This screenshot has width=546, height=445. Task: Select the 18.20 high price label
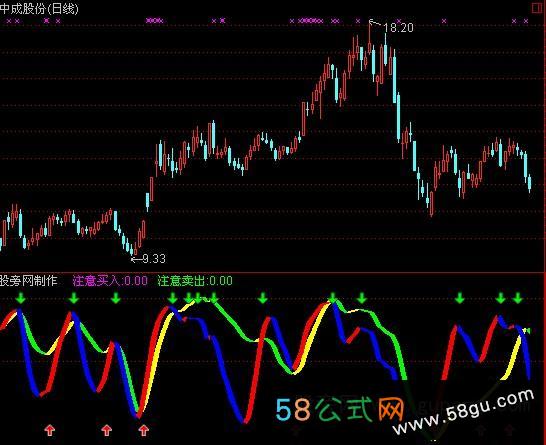398,28
